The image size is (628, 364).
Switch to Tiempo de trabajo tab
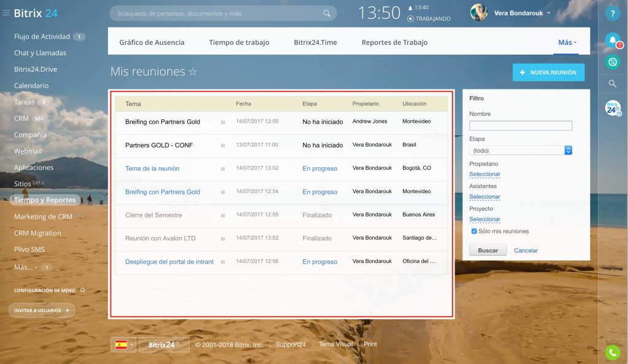click(x=239, y=42)
